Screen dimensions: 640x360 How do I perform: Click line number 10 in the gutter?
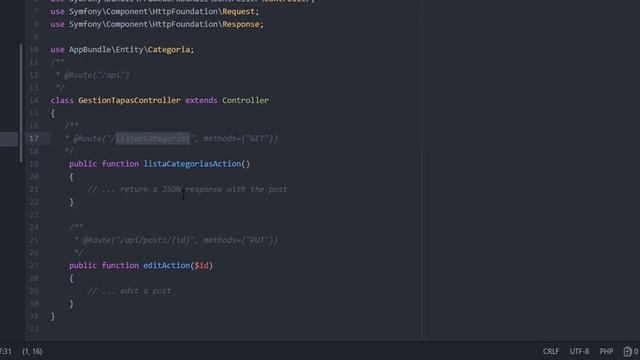[x=33, y=49]
